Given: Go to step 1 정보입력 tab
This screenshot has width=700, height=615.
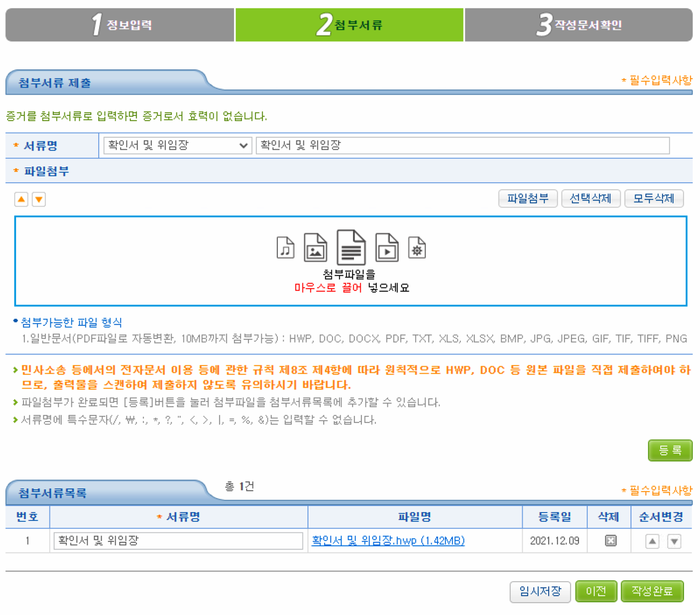Looking at the screenshot, I should pos(120,25).
